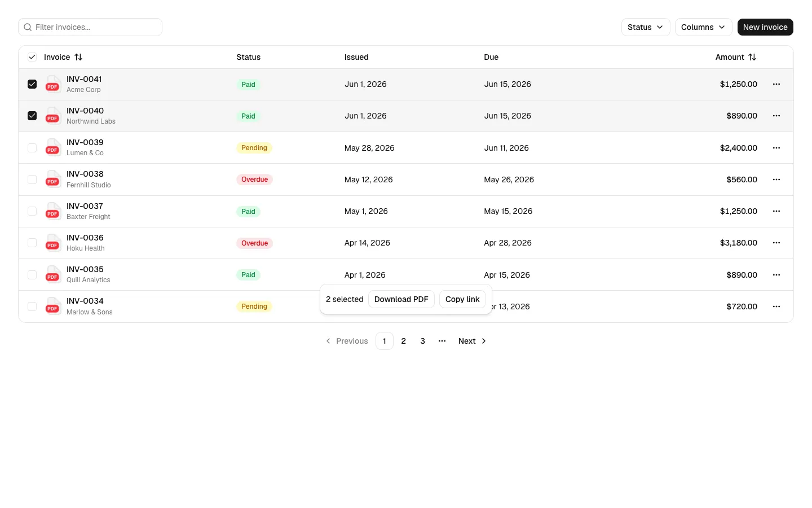Click amount $3,180.00

click(739, 243)
